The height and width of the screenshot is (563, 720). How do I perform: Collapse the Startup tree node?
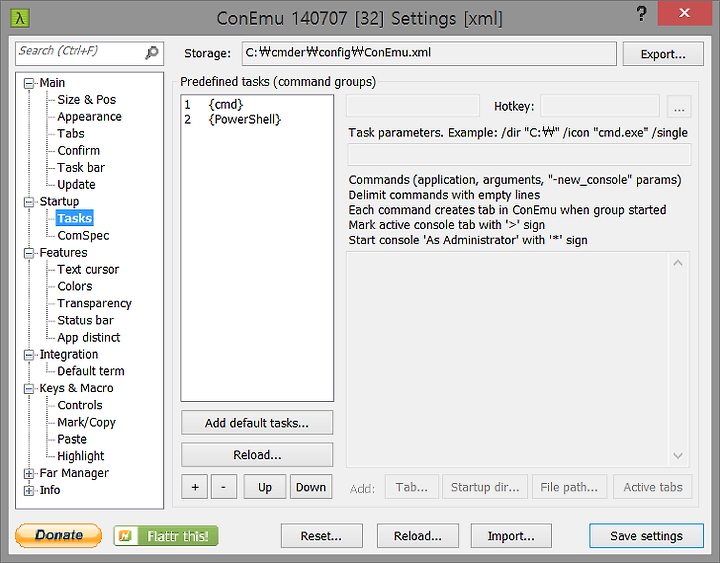click(29, 202)
